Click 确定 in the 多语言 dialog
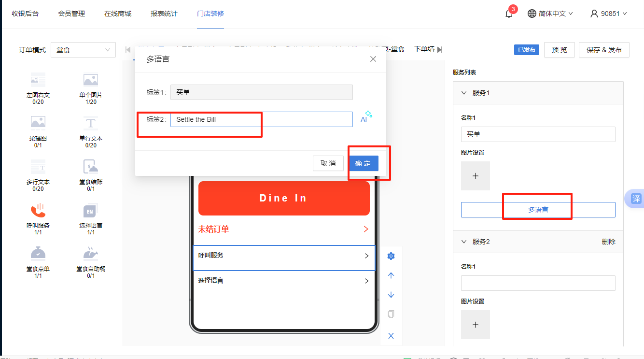The width and height of the screenshot is (644, 359). tap(363, 163)
